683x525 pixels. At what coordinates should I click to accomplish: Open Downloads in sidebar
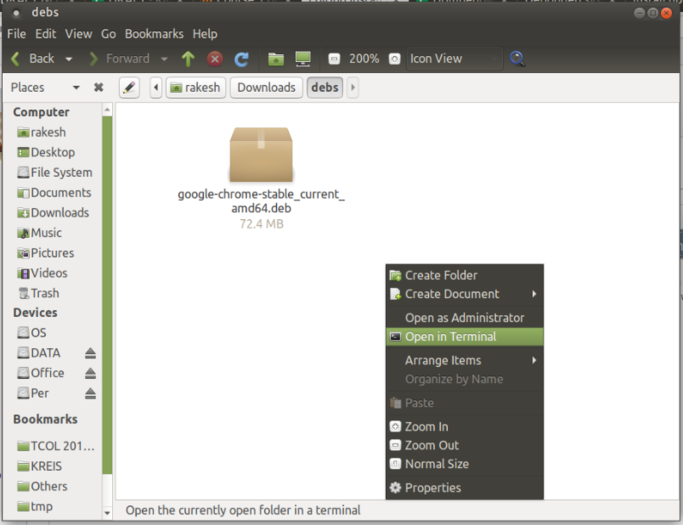pos(53,213)
